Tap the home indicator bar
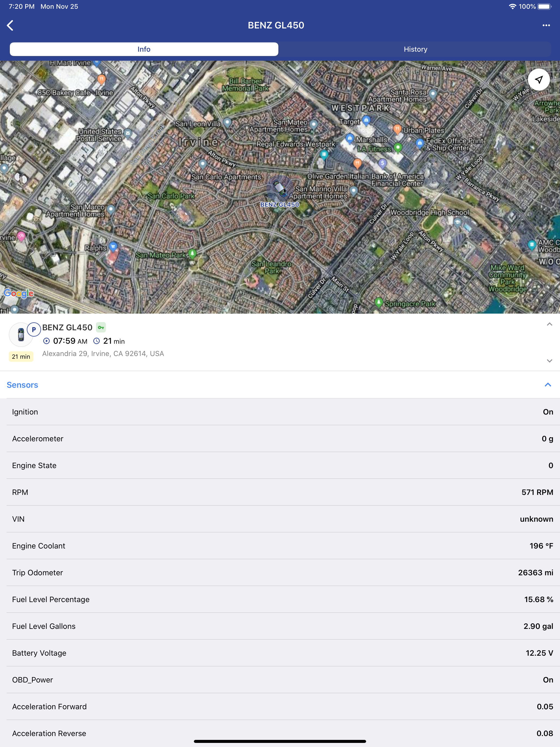Screen dimensions: 560x747 tap(280, 741)
